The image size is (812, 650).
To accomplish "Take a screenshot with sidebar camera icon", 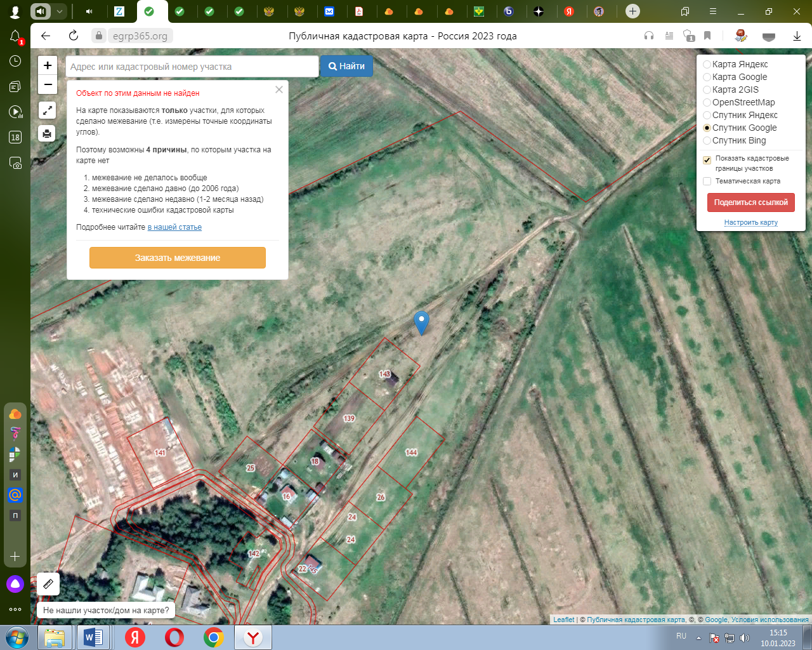I will coord(15,162).
